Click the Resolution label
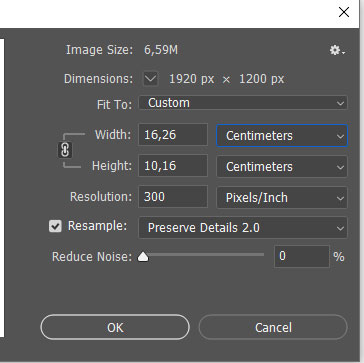 (x=101, y=197)
